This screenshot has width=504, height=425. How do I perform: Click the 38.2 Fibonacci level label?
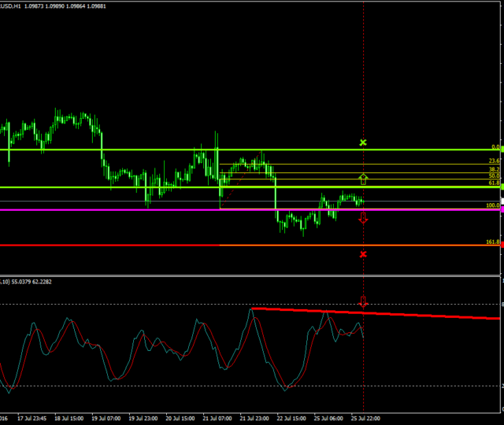click(494, 169)
